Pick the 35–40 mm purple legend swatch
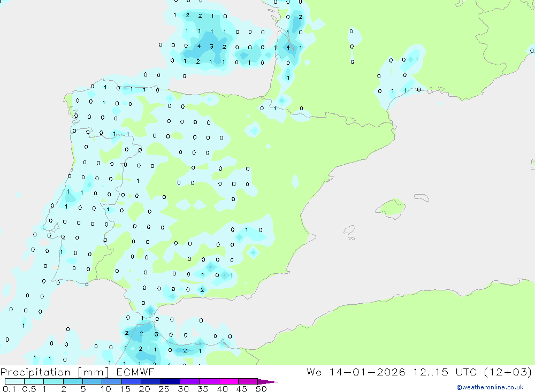 pyautogui.click(x=209, y=381)
